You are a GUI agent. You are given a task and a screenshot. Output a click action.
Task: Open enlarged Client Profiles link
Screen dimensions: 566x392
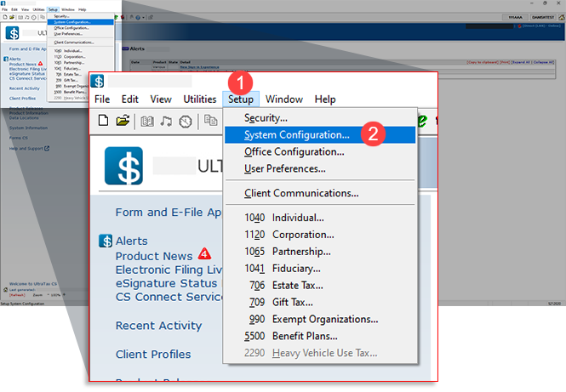[x=153, y=355]
